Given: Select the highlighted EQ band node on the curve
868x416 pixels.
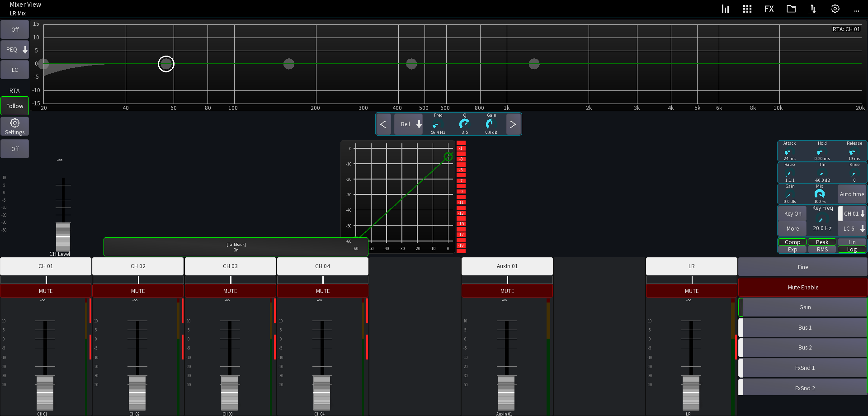Looking at the screenshot, I should click(165, 64).
